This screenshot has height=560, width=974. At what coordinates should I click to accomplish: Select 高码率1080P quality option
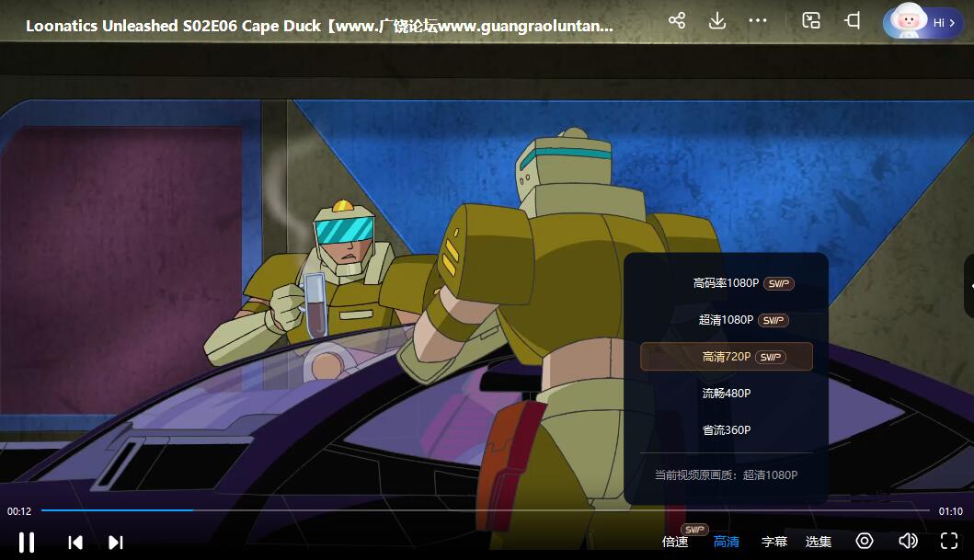coord(727,283)
